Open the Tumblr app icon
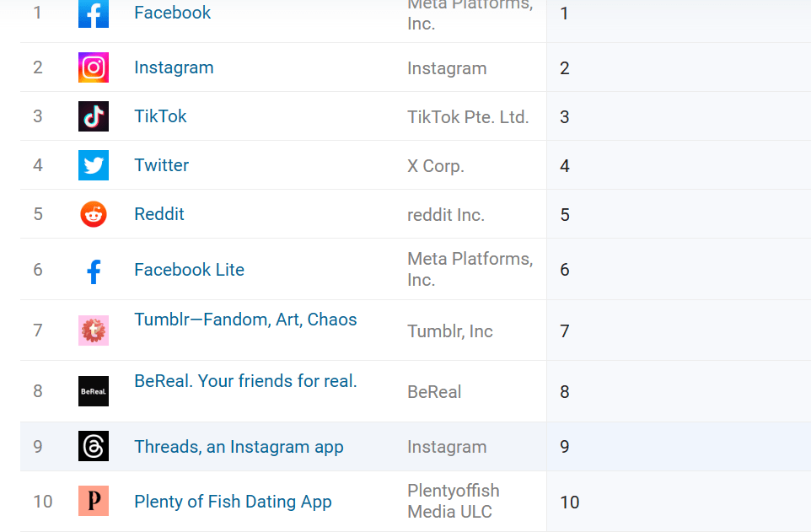 click(x=94, y=330)
